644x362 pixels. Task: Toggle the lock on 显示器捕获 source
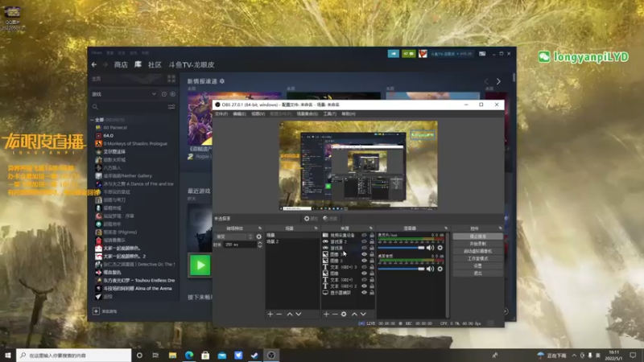coord(372,293)
